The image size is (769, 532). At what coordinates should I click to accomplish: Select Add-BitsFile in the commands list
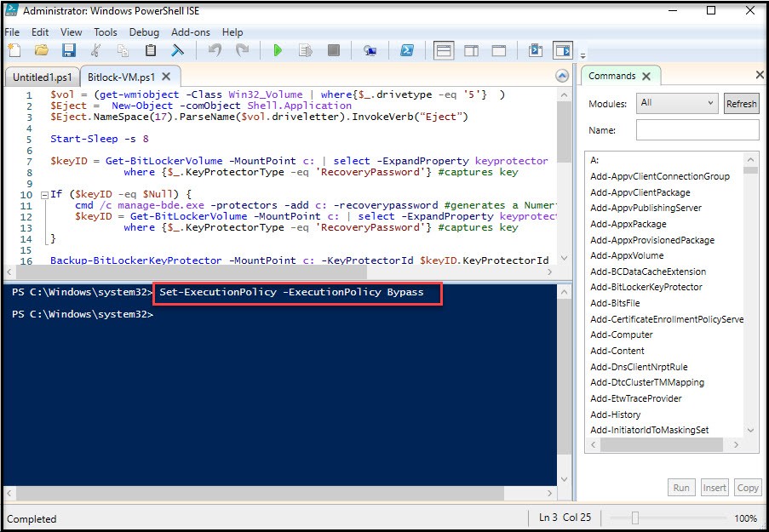tap(615, 303)
